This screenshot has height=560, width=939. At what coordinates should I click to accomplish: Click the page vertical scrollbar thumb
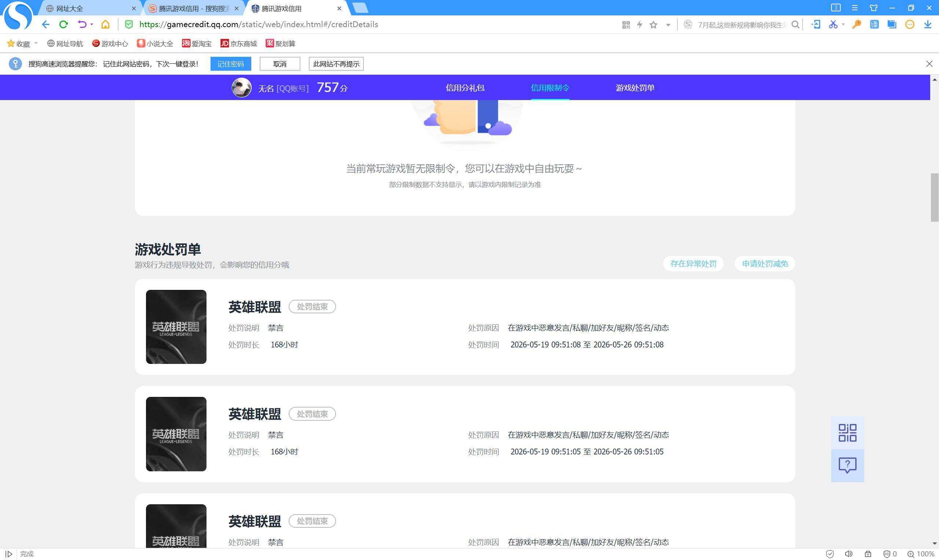935,198
